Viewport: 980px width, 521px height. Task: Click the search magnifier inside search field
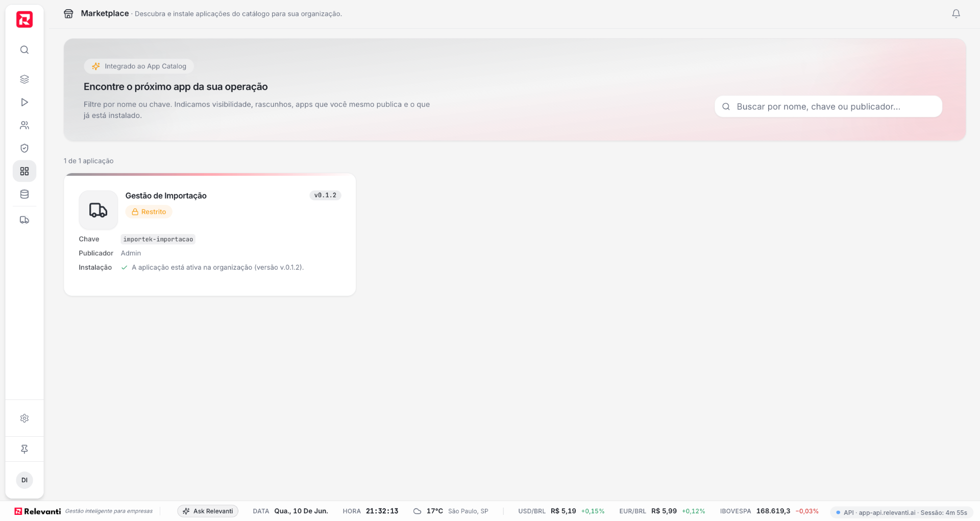pos(726,107)
